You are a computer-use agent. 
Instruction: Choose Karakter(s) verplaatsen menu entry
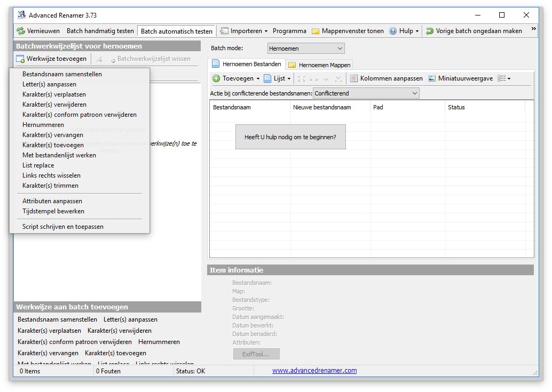[80, 94]
